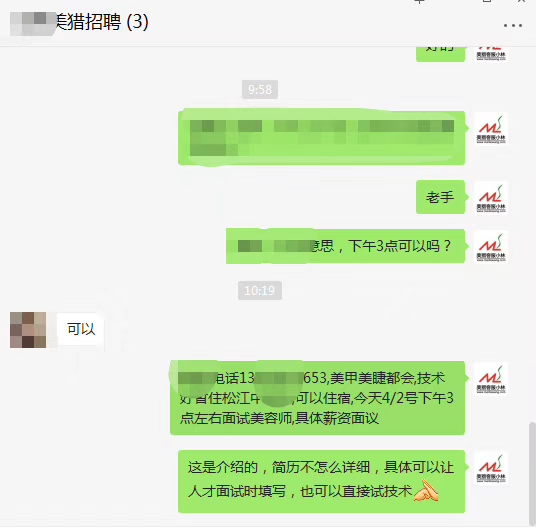This screenshot has height=528, width=536.
Task: Click the blurred green message under 9:58
Action: tap(321, 137)
